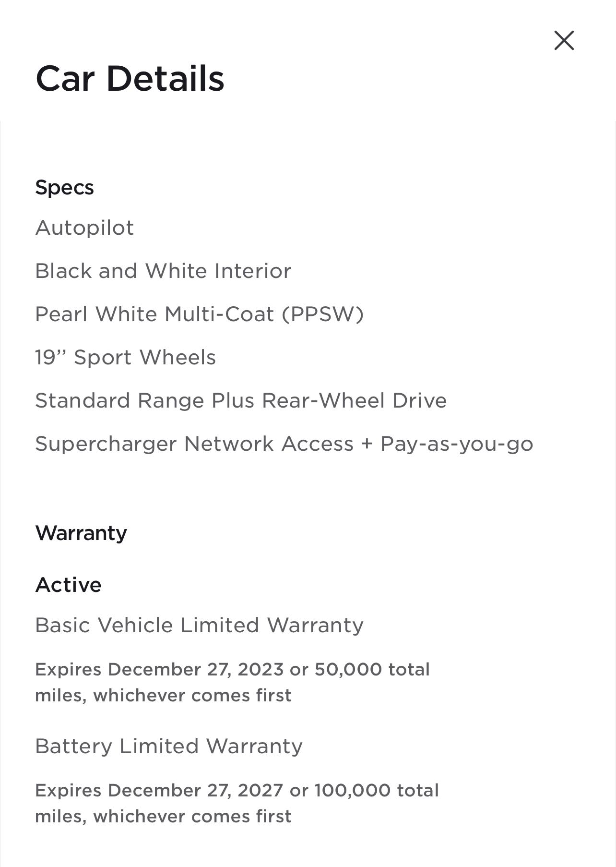Click the Autopilot spec entry
Viewport: 616px width, 867px height.
[x=84, y=228]
